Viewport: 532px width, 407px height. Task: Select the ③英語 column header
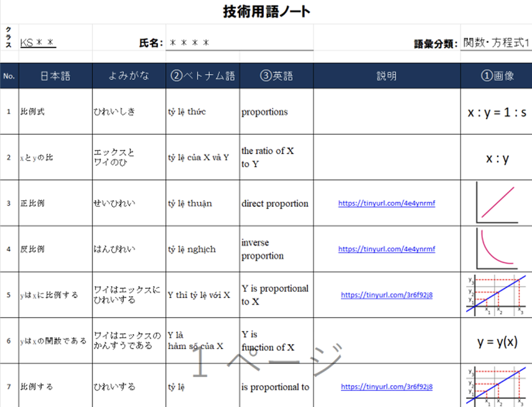(x=276, y=75)
